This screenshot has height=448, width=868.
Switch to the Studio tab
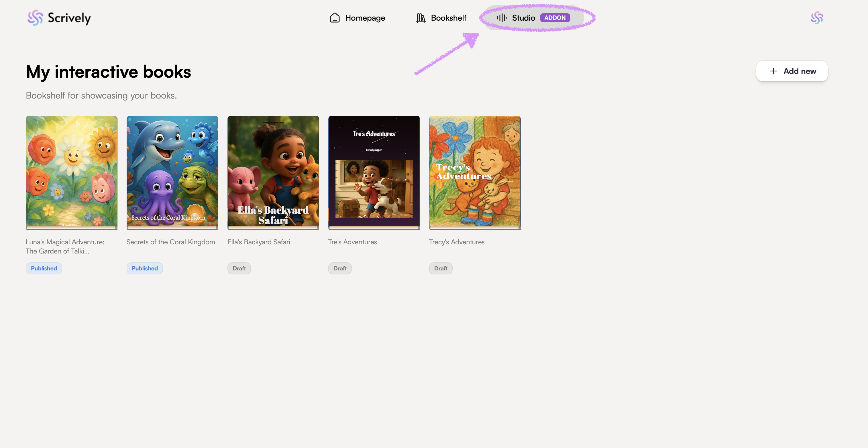coord(523,18)
